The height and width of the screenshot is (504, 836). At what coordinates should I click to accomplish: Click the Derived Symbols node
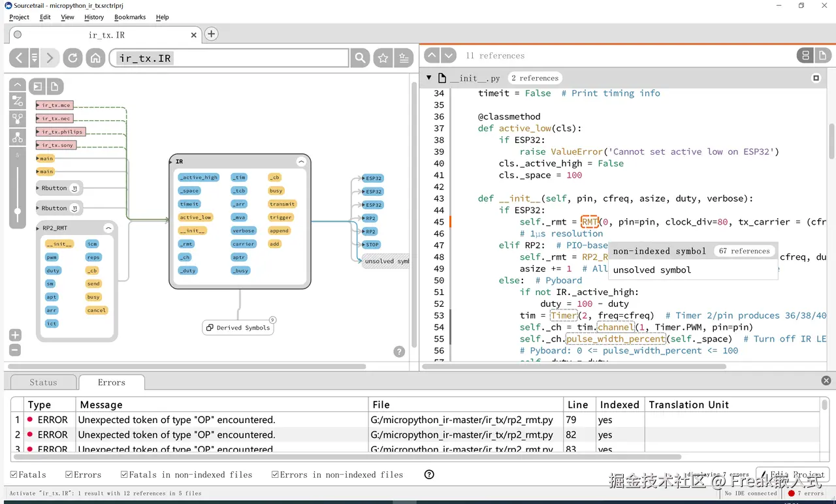[x=238, y=328]
